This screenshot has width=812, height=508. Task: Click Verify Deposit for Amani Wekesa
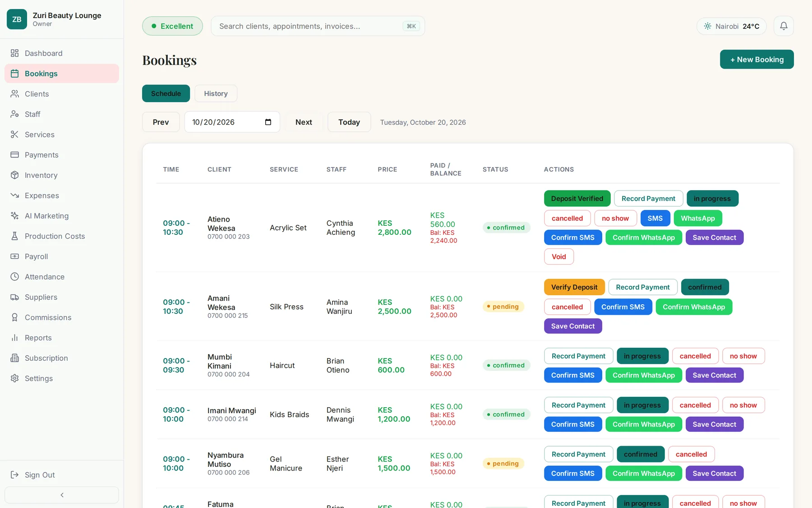[x=574, y=287]
